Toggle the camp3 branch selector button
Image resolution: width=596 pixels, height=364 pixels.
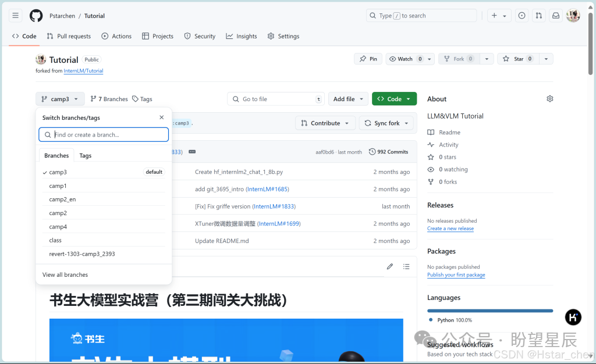pos(60,99)
